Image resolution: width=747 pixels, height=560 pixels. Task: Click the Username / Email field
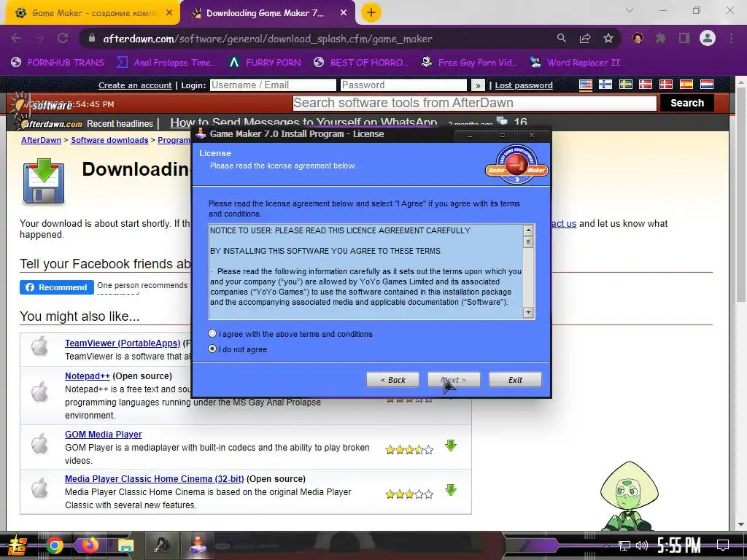tap(273, 85)
